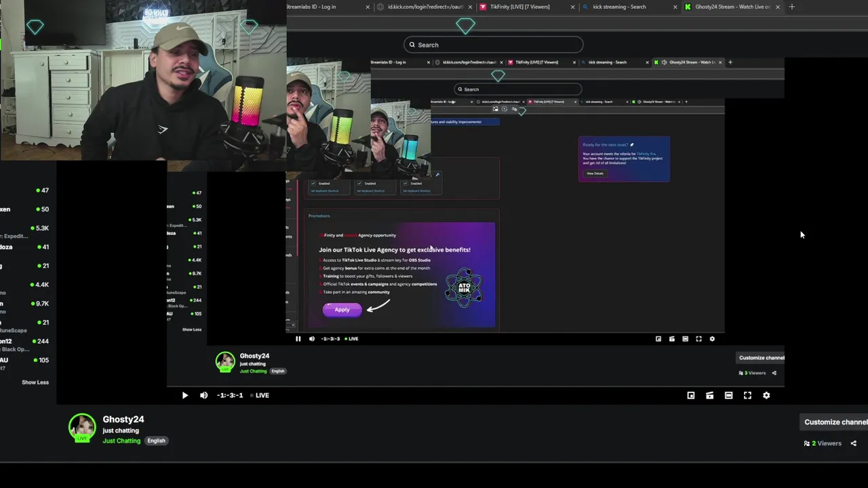Screen dimensions: 868x488
Task: Jump to live via the outer player's LIVE indicator
Action: pyautogui.click(x=260, y=395)
